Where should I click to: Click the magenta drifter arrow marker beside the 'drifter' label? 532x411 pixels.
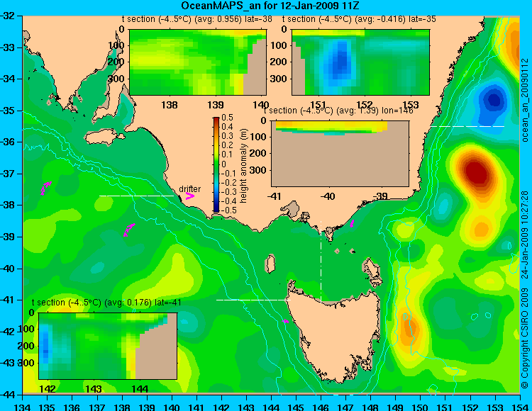coord(190,196)
